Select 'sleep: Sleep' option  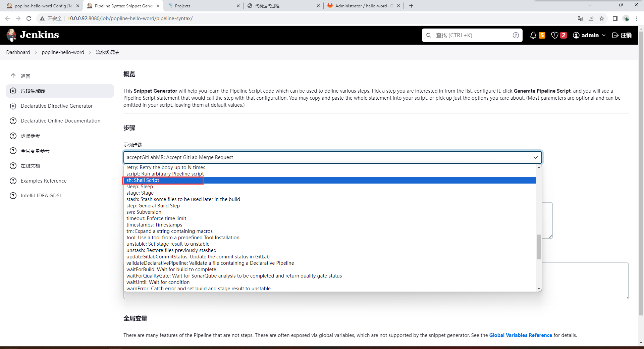[x=330, y=187]
